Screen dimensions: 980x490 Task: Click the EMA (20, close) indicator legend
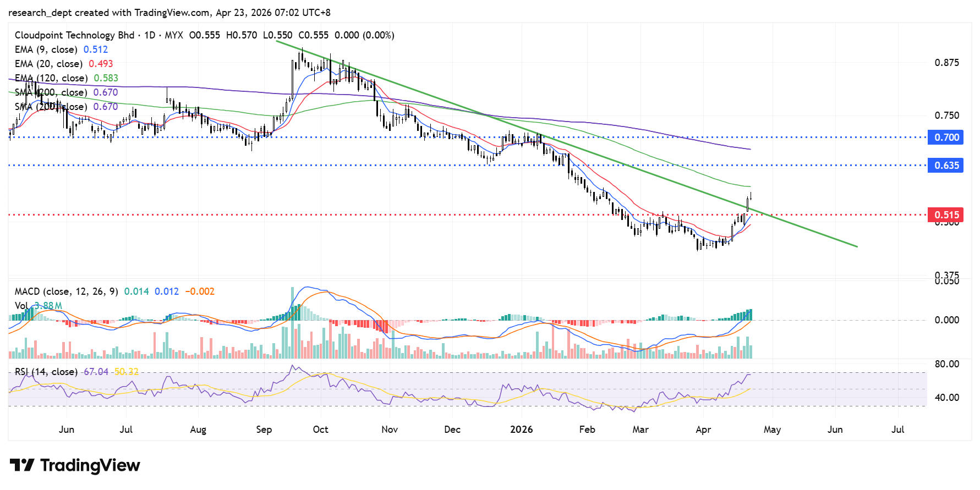tap(48, 64)
